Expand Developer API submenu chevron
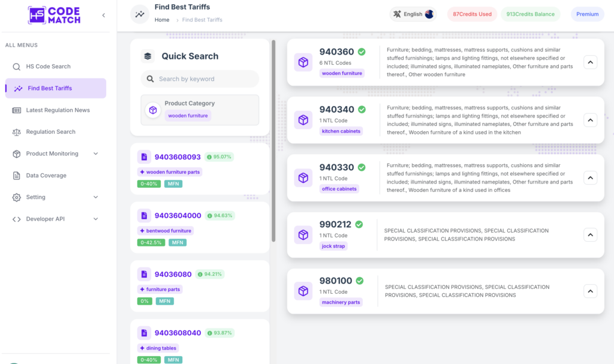614x364 pixels. 95,219
